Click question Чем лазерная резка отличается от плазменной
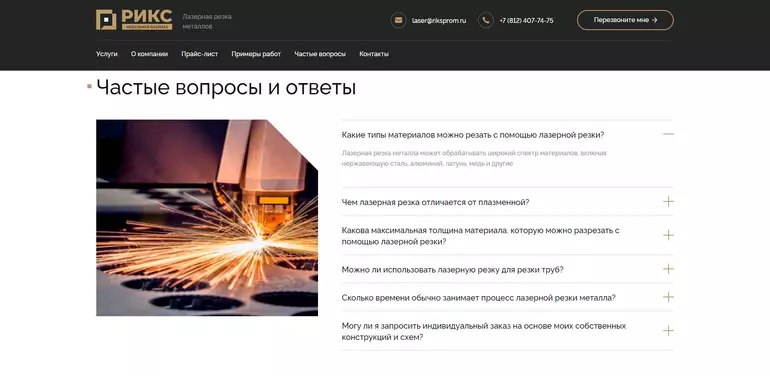Screen dimensions: 770x376 435,202
